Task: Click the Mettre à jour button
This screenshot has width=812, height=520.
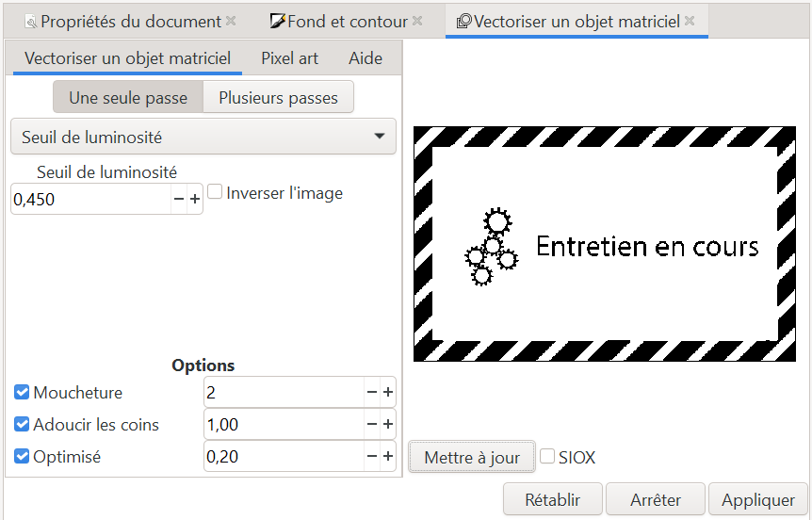Action: click(472, 458)
